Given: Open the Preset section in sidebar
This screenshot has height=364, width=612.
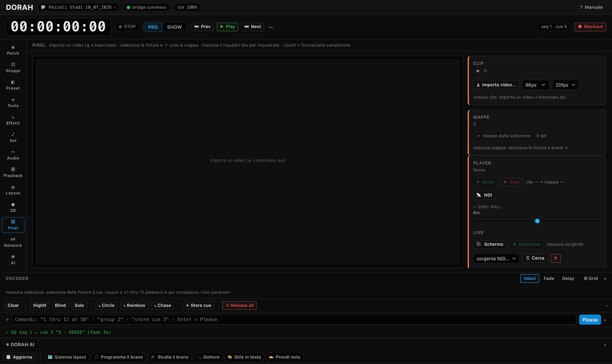Looking at the screenshot, I should tap(13, 85).
